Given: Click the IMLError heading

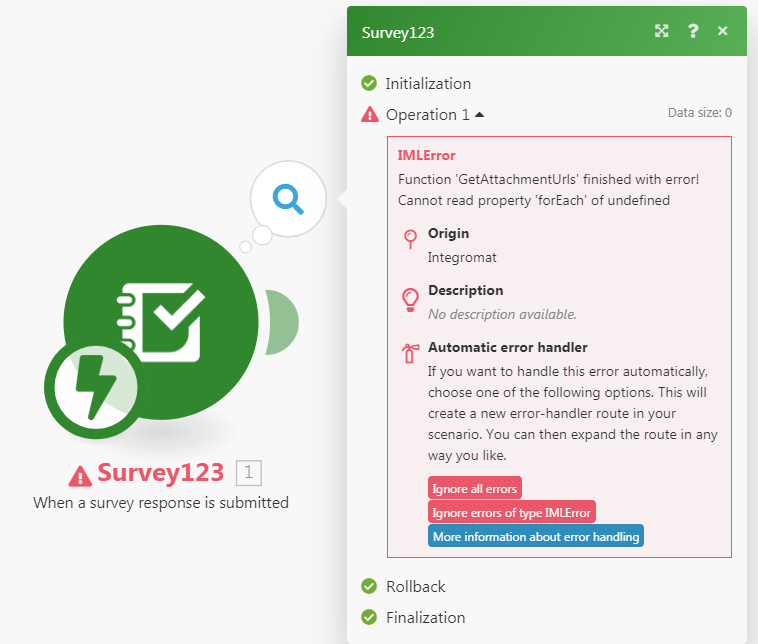Looking at the screenshot, I should tap(426, 155).
